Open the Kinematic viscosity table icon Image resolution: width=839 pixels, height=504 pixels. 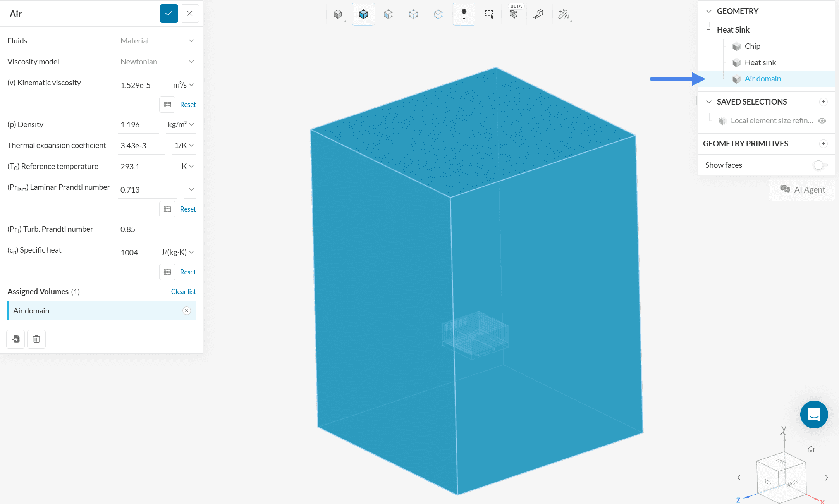point(167,105)
